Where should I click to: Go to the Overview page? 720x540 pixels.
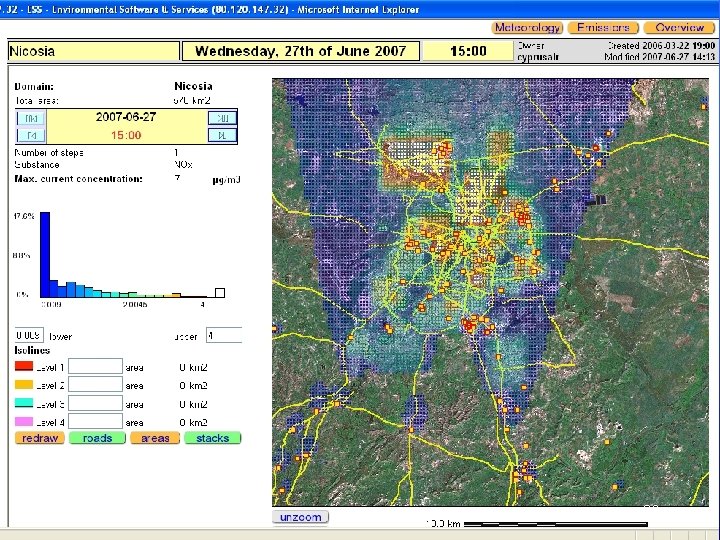coord(679,28)
